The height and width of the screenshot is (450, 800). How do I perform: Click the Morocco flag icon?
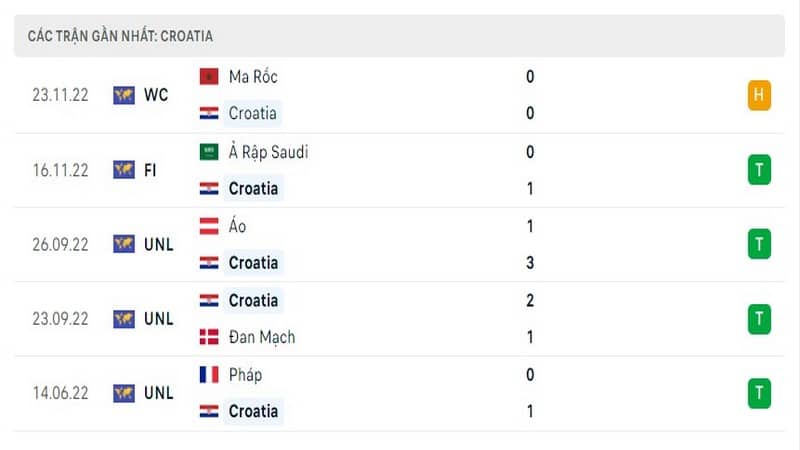(209, 77)
